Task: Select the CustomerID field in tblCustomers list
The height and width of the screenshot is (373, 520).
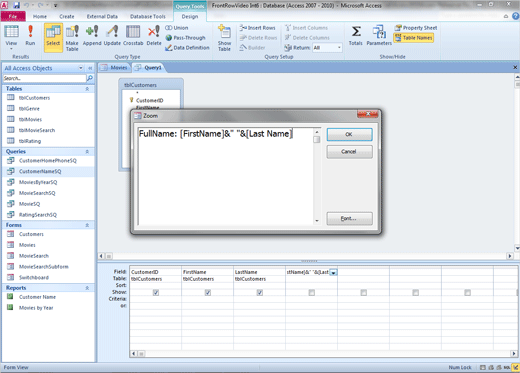Action: (149, 100)
